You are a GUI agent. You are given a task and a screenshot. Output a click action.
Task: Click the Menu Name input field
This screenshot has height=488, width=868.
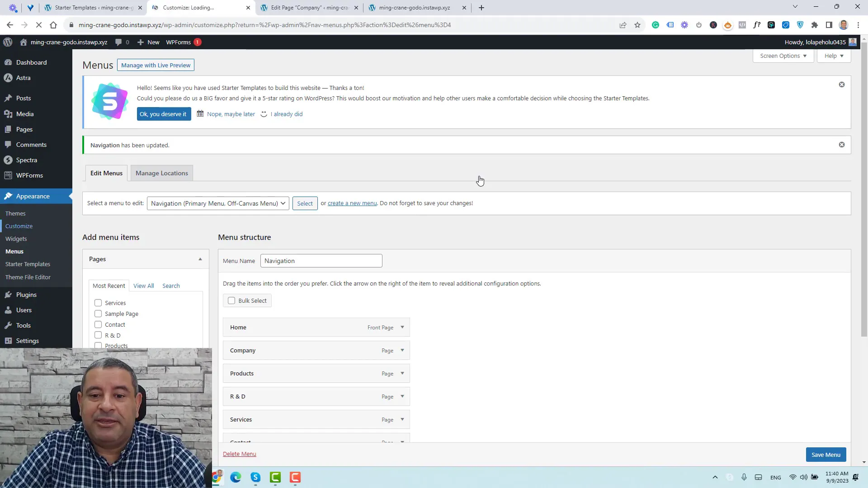tap(321, 260)
